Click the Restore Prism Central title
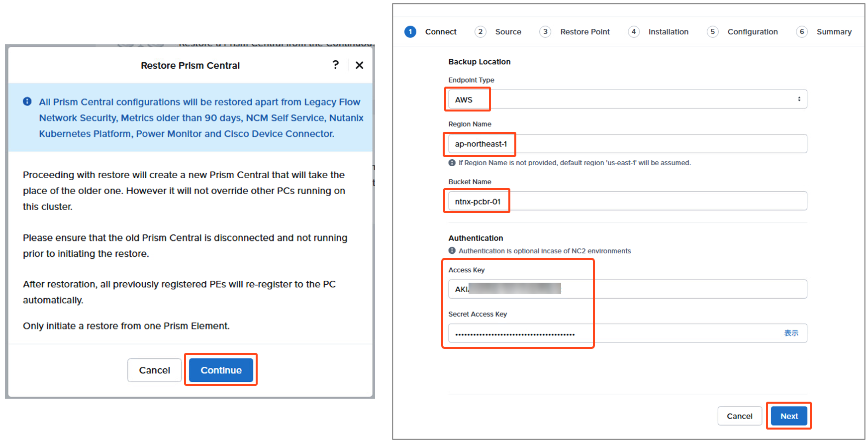This screenshot has width=868, height=443. (190, 65)
